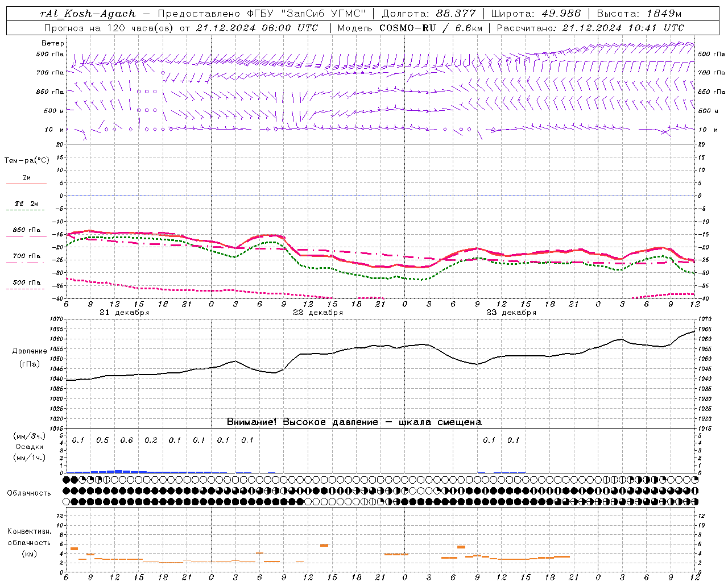Click the Тем-ра(°C) temperature panel label
Screen dimensions: 728x582
pos(27,161)
